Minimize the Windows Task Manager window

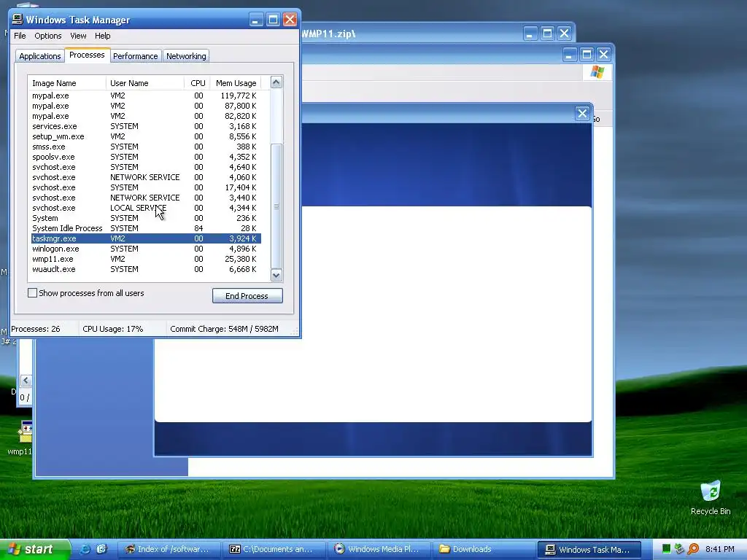point(256,20)
